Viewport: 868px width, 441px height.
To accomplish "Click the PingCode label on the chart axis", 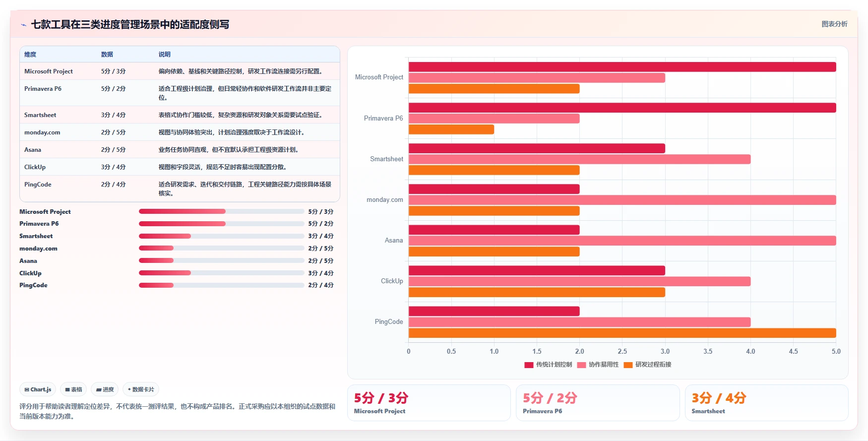I will tap(389, 322).
